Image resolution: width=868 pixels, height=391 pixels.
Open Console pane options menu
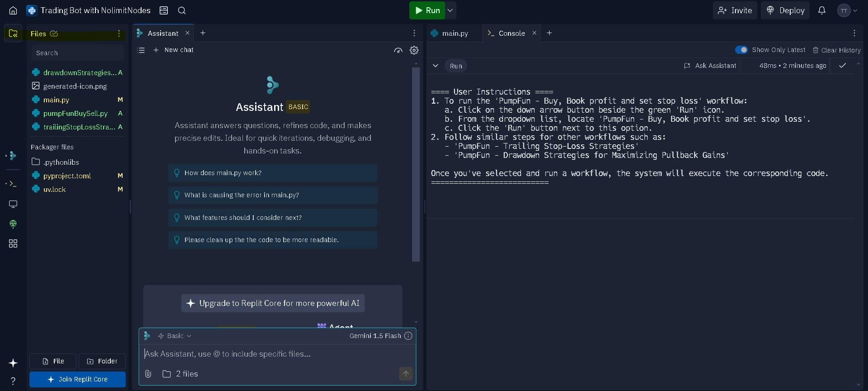pyautogui.click(x=854, y=33)
